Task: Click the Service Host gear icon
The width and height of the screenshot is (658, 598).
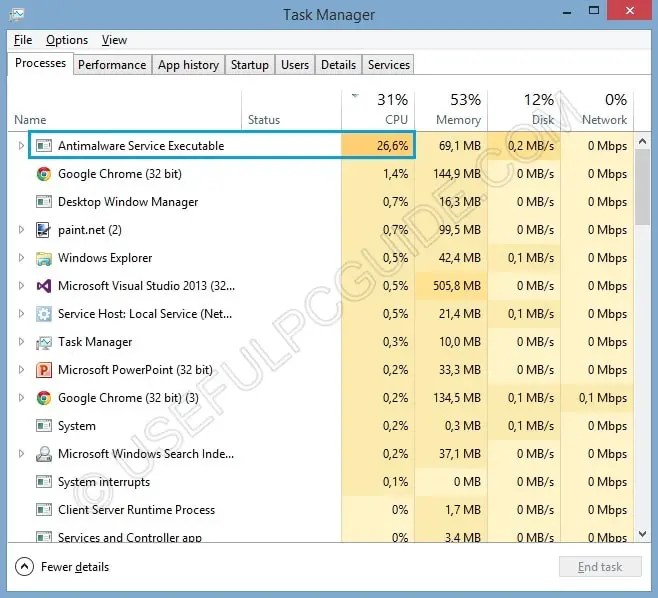Action: click(44, 314)
